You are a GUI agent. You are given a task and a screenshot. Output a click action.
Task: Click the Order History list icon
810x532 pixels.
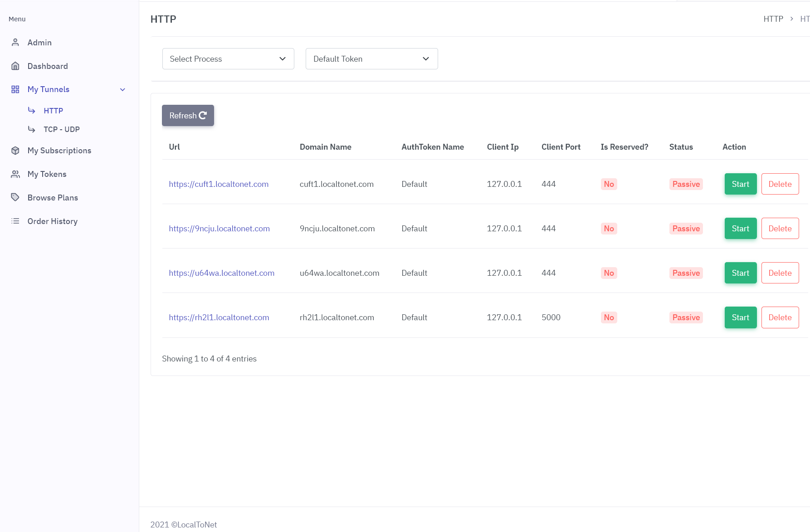click(x=15, y=221)
